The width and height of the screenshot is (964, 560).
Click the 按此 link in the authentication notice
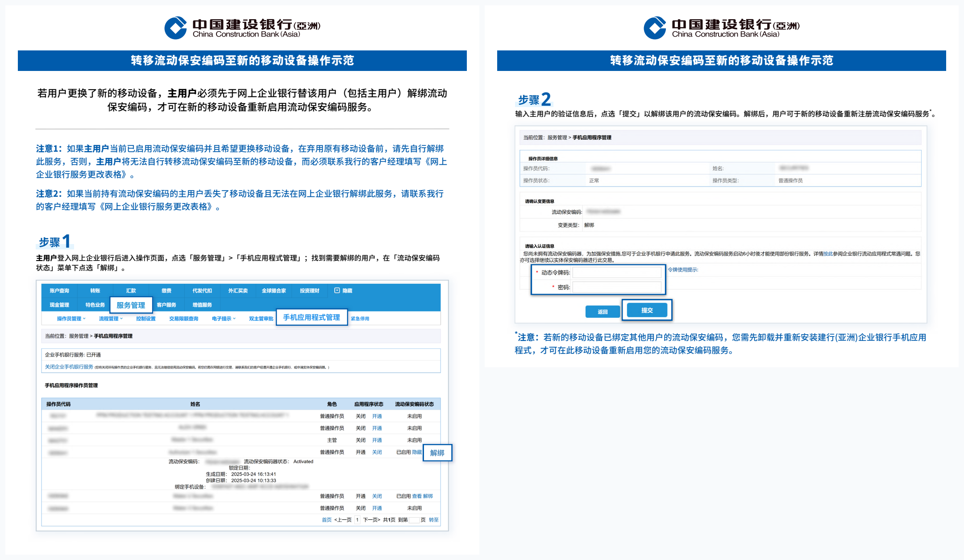pos(828,253)
